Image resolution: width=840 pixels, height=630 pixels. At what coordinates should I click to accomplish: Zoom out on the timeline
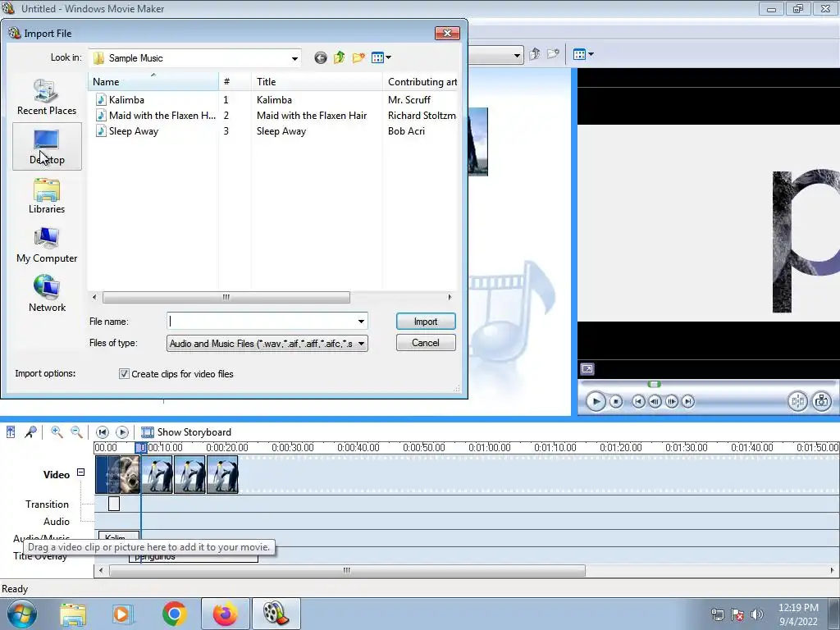pyautogui.click(x=76, y=431)
